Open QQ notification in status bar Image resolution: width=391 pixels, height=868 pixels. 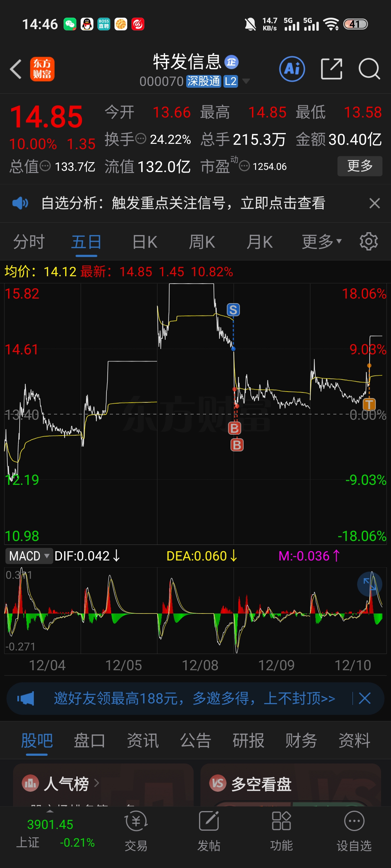pyautogui.click(x=87, y=24)
